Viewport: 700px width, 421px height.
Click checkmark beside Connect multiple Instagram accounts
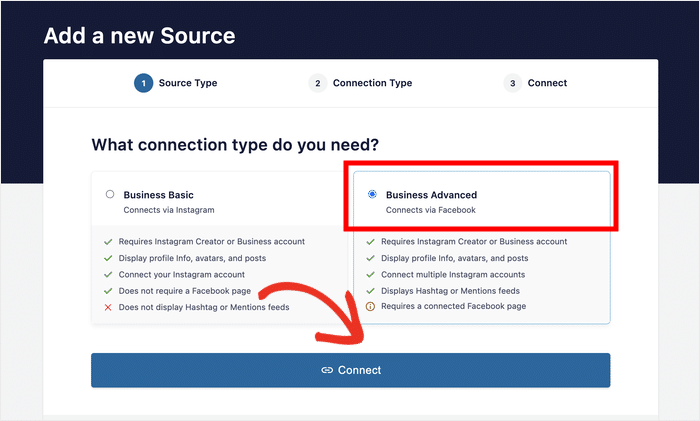tap(370, 275)
